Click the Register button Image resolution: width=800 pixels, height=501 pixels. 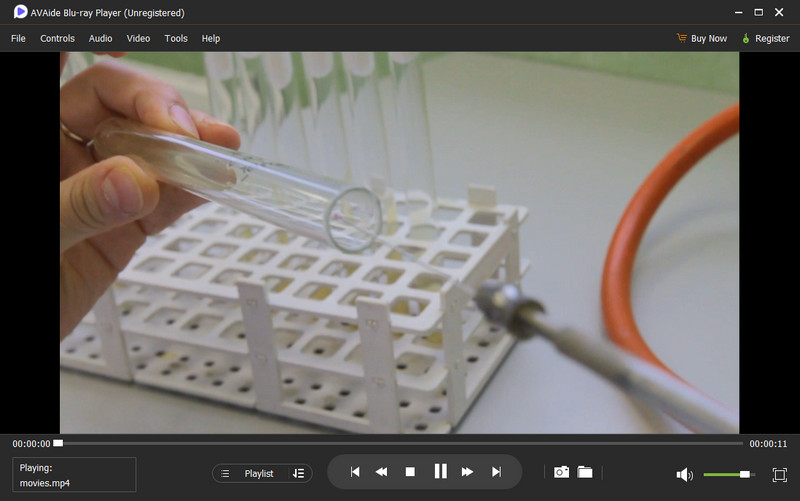click(x=765, y=38)
